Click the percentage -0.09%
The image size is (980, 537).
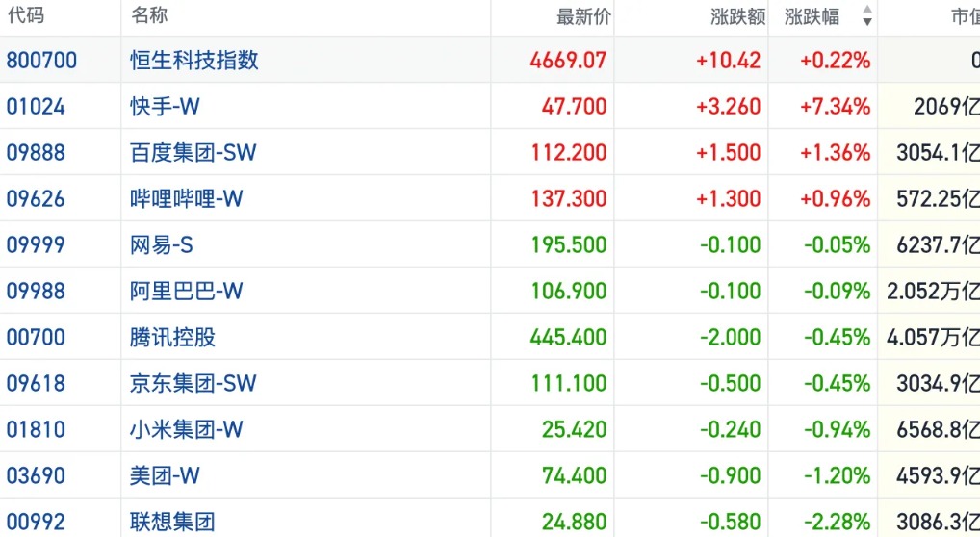[837, 291]
